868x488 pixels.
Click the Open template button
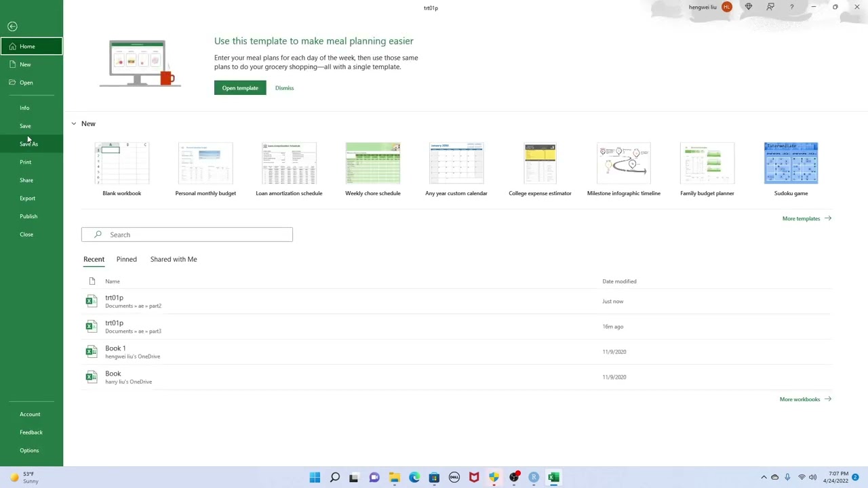[x=240, y=88]
